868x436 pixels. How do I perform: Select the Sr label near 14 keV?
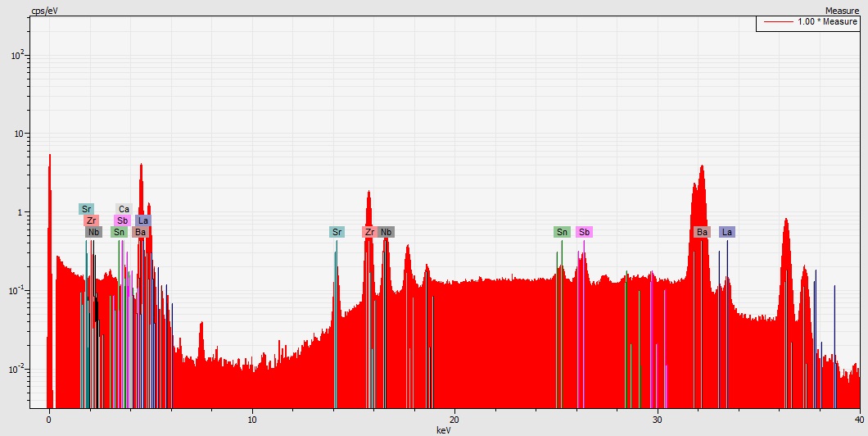click(337, 232)
